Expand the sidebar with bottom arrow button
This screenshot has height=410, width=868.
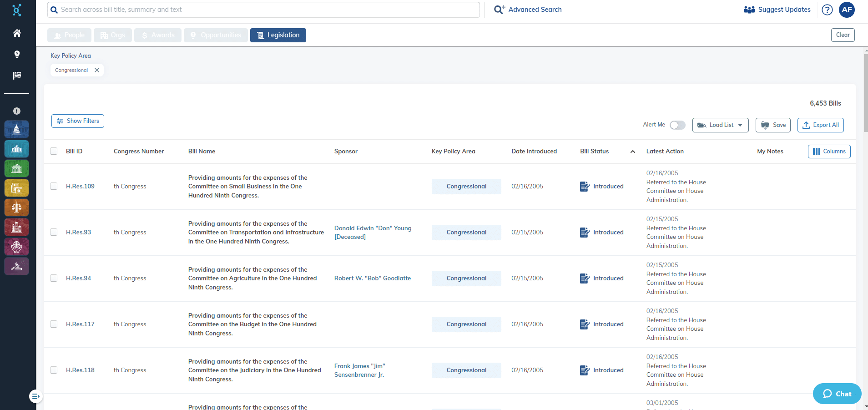35,396
